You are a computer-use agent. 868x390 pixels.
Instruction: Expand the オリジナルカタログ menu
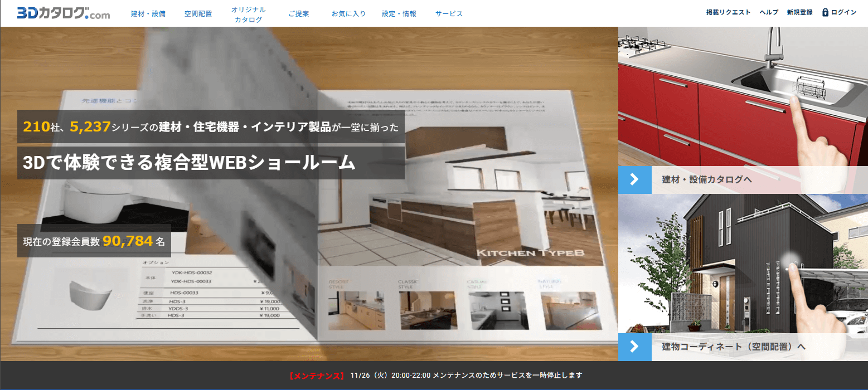pyautogui.click(x=248, y=14)
